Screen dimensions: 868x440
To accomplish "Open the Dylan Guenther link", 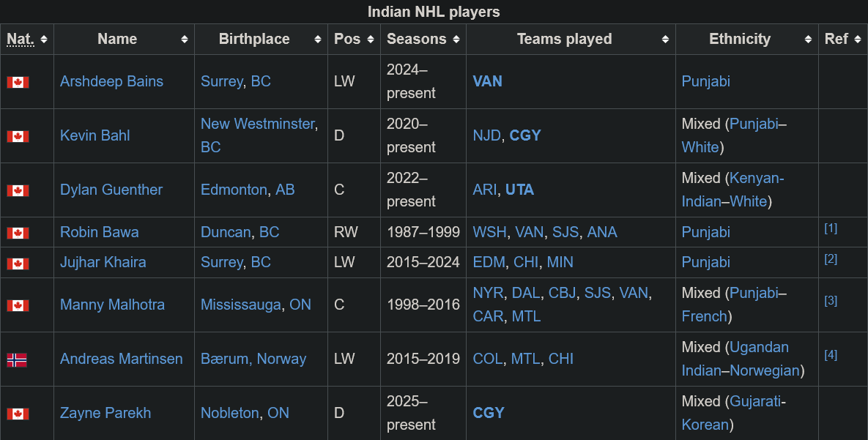I will [111, 190].
